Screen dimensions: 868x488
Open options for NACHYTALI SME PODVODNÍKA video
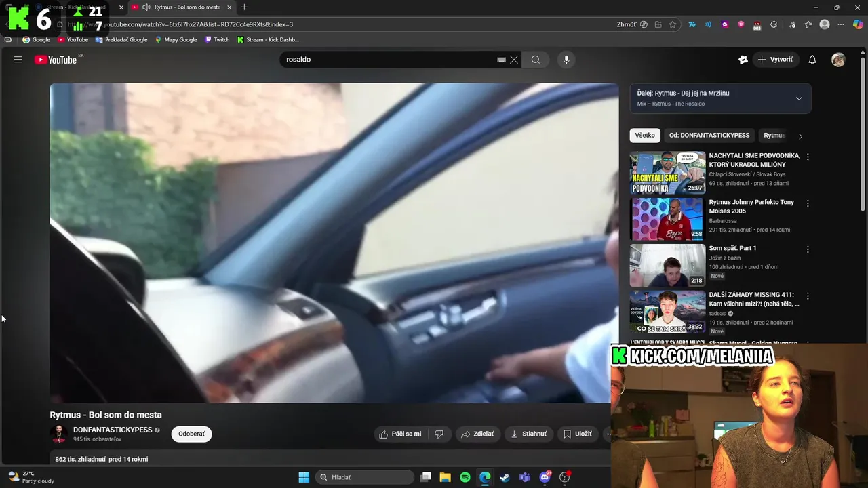808,157
